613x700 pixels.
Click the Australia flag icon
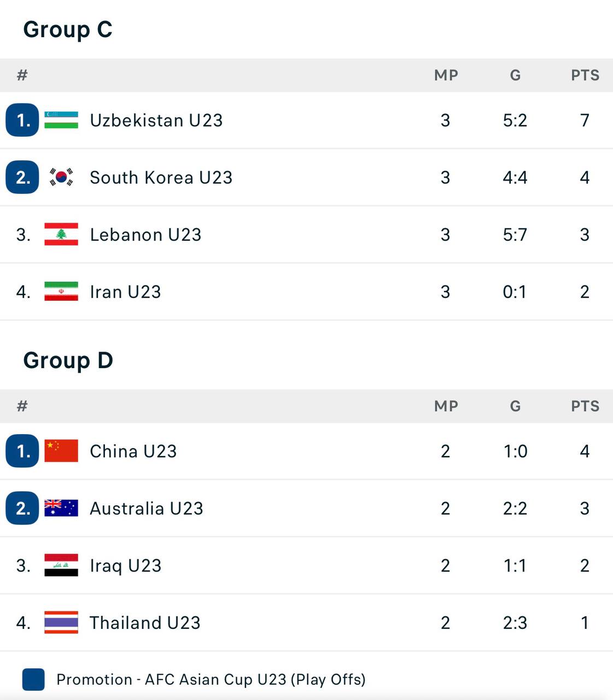(61, 508)
